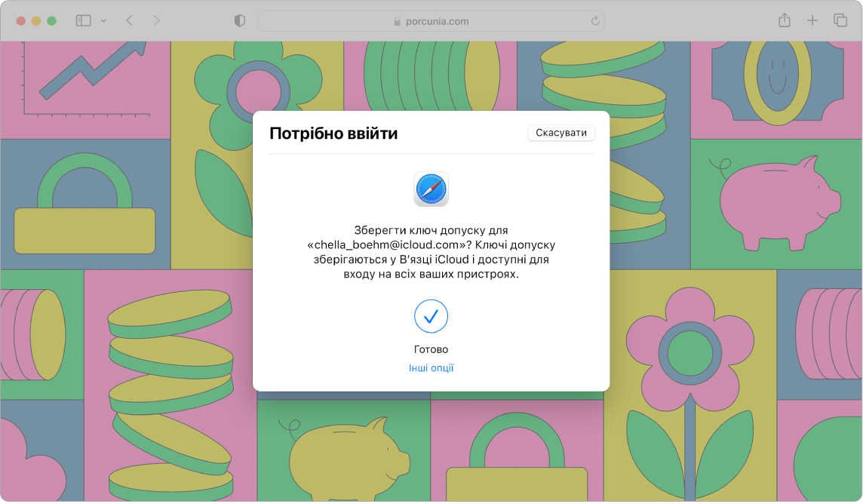
Task: Click the Safari compass icon in dialog
Action: click(431, 189)
